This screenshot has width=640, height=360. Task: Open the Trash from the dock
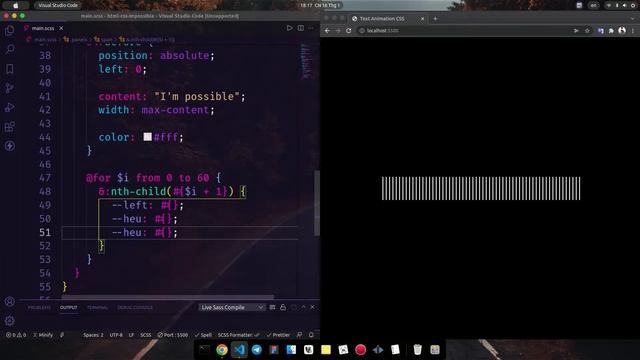click(x=417, y=350)
